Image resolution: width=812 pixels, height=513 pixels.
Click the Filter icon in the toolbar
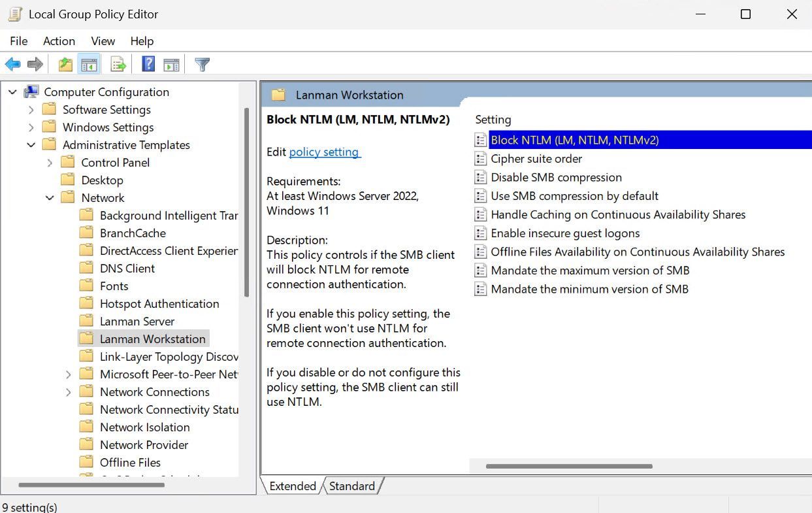[x=201, y=63]
